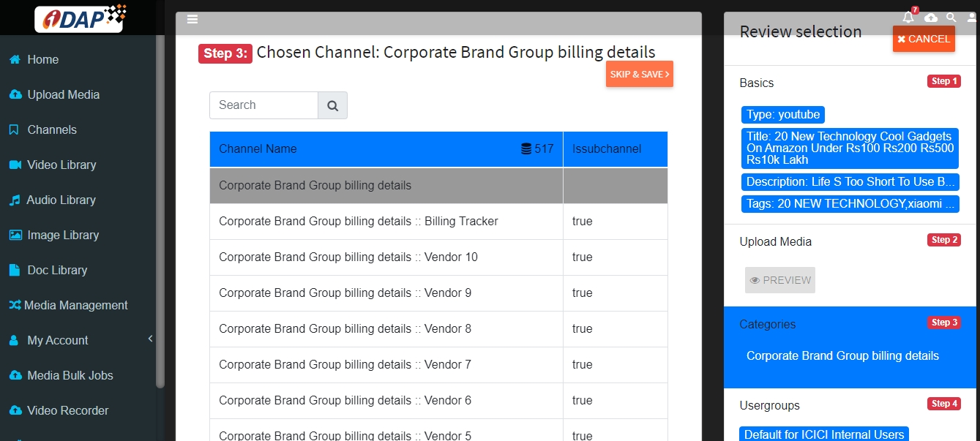Open the notifications bell icon
Viewport: 980px width, 441px height.
tap(908, 18)
